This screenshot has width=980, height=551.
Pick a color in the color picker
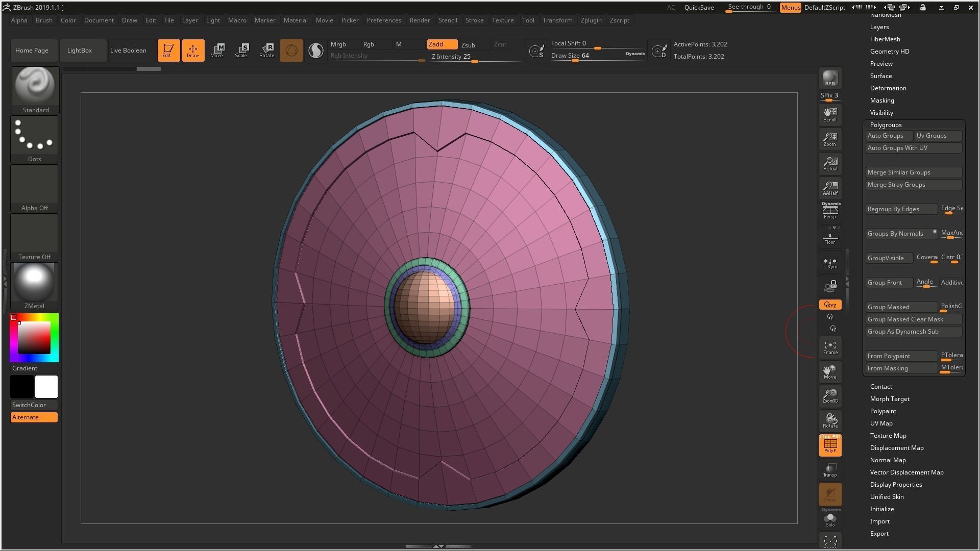click(x=34, y=338)
